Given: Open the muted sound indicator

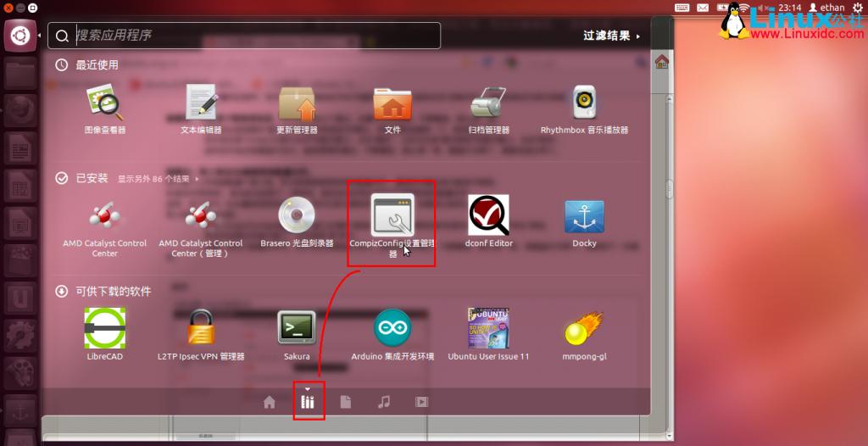Looking at the screenshot, I should pos(765,7).
